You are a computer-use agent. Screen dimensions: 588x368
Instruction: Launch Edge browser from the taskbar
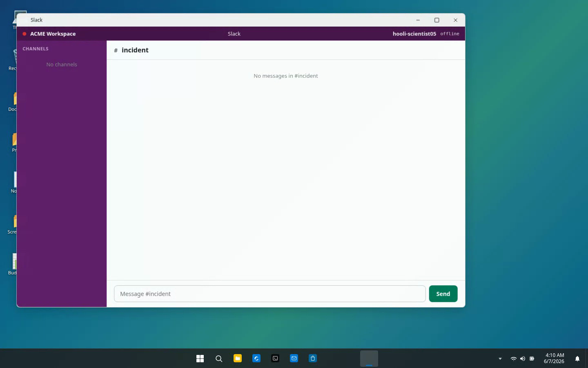[x=256, y=359]
